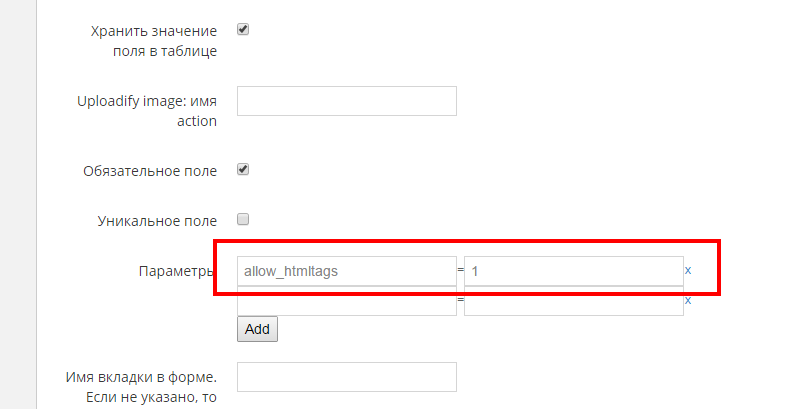The height and width of the screenshot is (409, 796).
Task: Click the Add button below parameters
Action: (x=257, y=329)
